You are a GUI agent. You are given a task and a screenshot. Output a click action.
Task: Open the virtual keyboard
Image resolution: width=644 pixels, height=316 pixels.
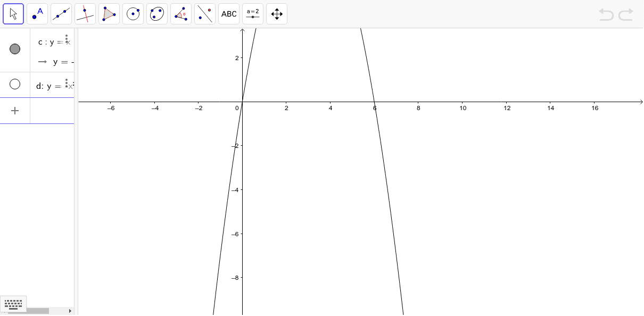pyautogui.click(x=13, y=304)
